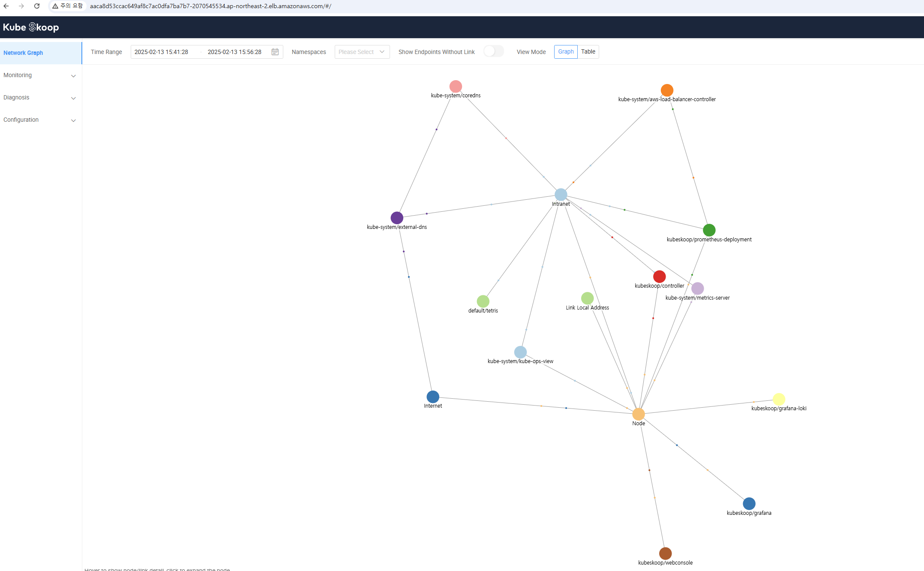Screen dimensions: 924x571
Task: Click the kube-system/coredns node circle
Action: (456, 86)
